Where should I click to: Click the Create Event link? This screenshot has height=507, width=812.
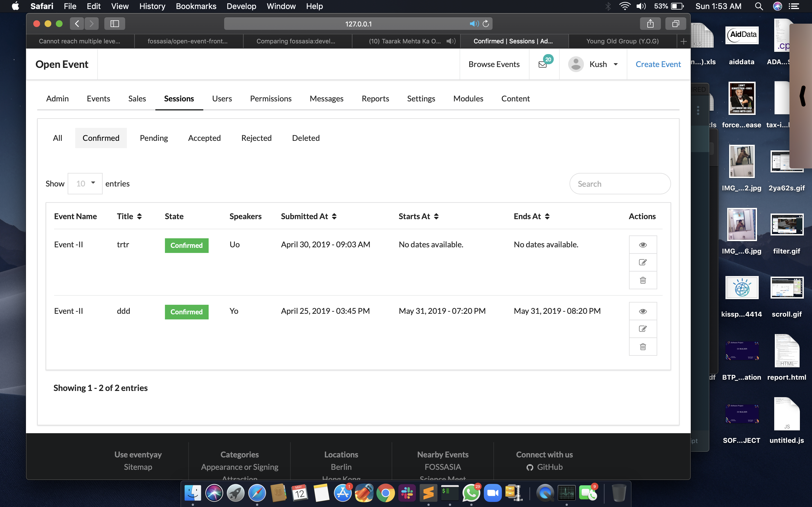(658, 64)
